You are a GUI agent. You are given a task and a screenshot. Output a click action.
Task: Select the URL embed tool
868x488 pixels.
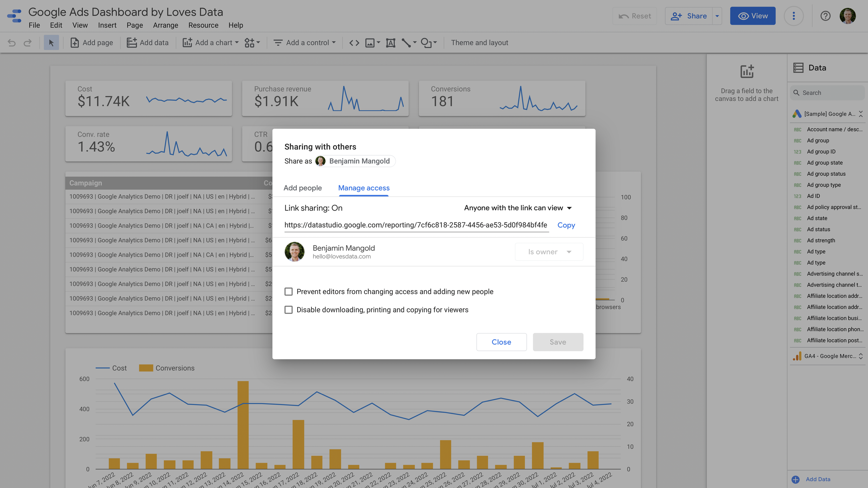[355, 42]
